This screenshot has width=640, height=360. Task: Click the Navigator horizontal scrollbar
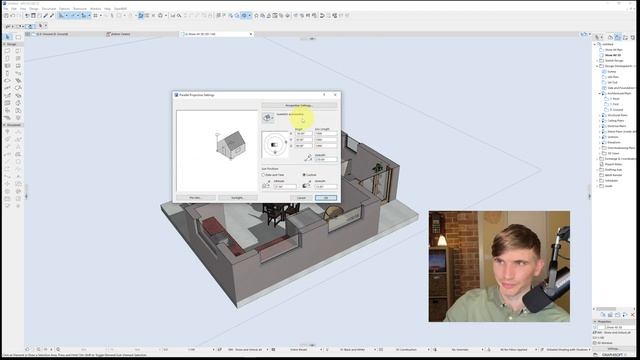607,309
